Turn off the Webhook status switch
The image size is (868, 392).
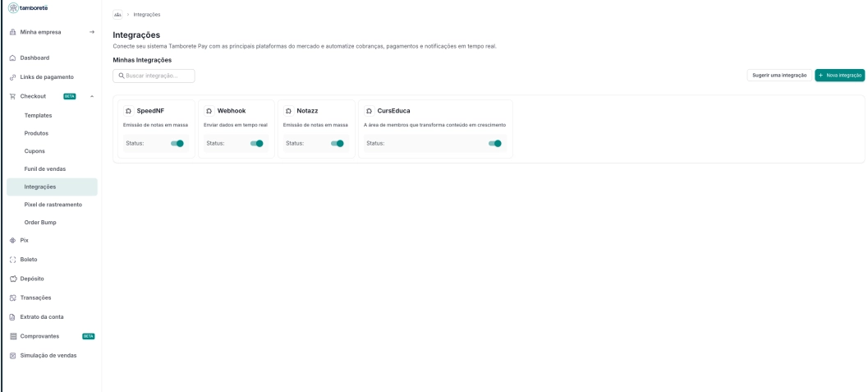pyautogui.click(x=256, y=143)
